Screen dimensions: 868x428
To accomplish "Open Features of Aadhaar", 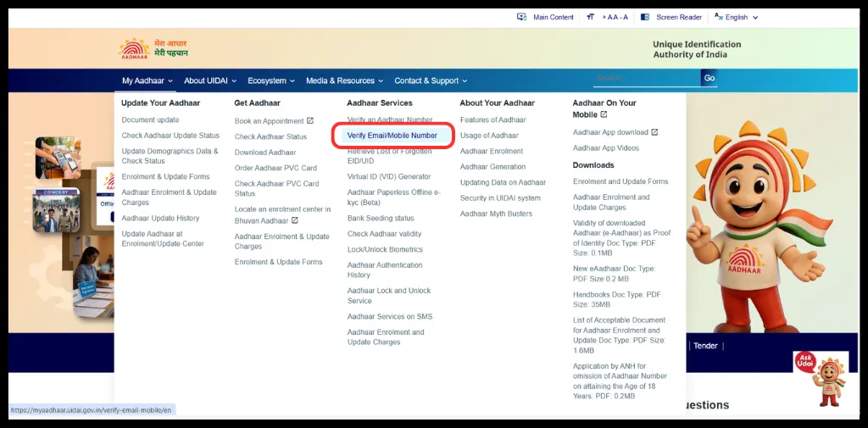I will pos(492,120).
